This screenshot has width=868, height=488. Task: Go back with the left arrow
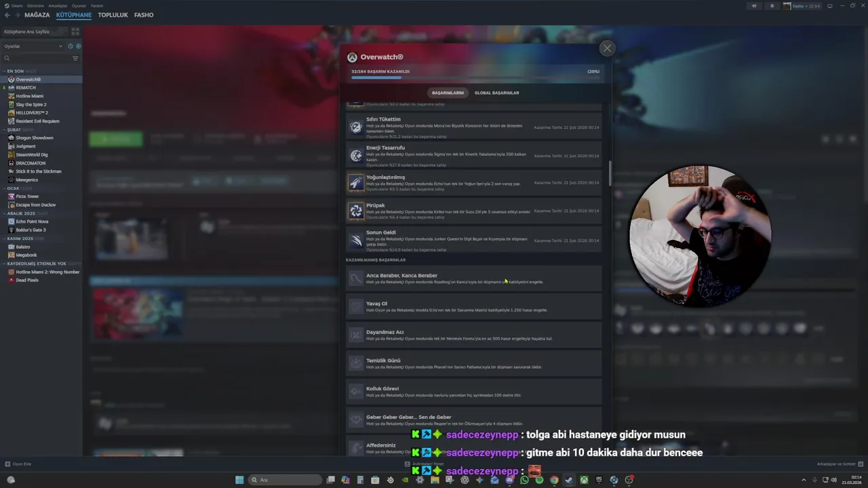[x=7, y=15]
